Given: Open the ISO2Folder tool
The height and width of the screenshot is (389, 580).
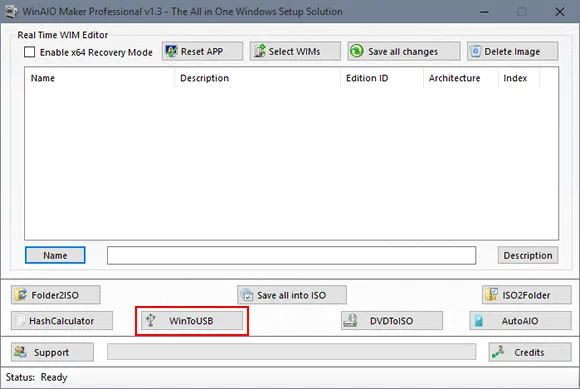Looking at the screenshot, I should [x=527, y=295].
